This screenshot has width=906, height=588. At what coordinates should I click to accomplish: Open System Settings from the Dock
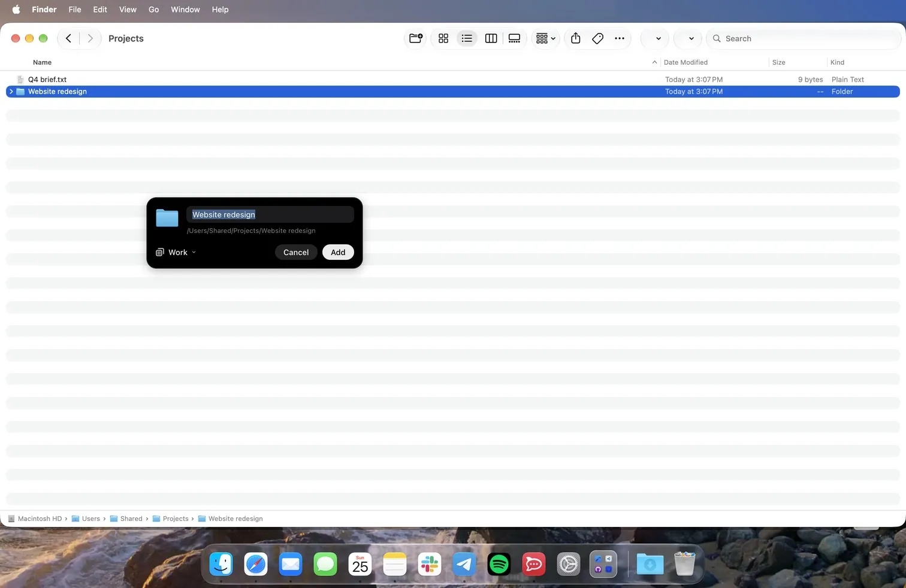(x=569, y=564)
